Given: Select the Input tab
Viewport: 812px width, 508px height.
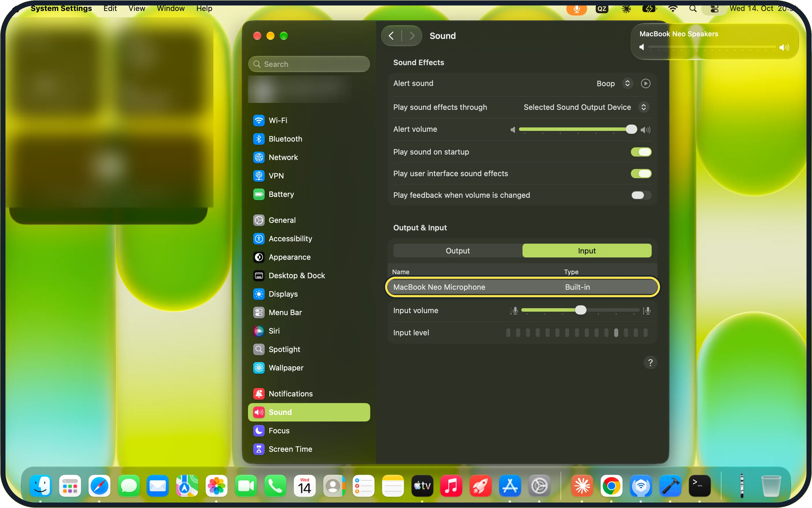Looking at the screenshot, I should [587, 251].
